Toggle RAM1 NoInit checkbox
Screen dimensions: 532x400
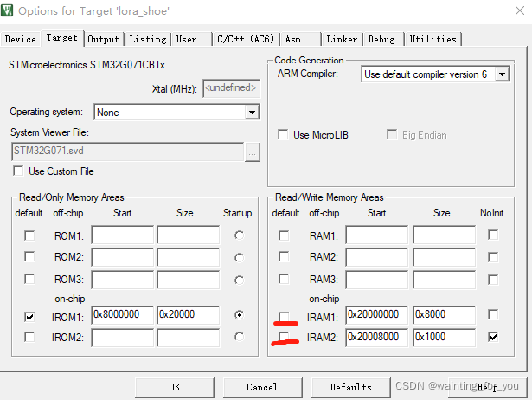point(493,235)
